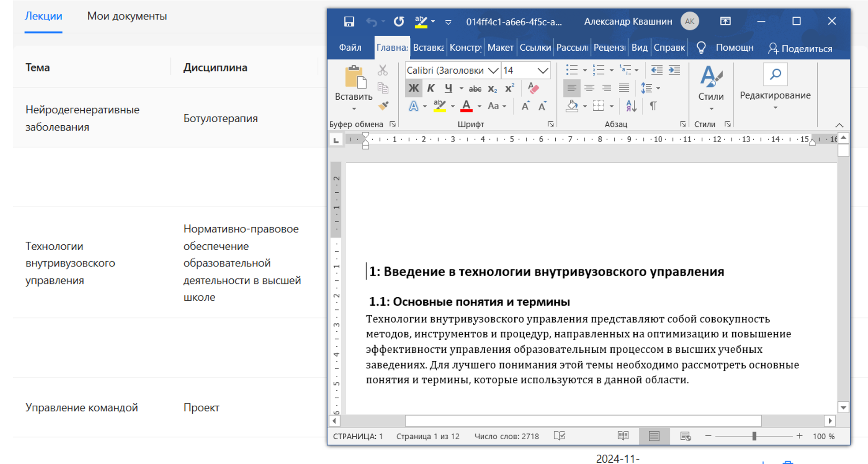Open Tell Me lightbulb help
The width and height of the screenshot is (868, 464).
701,48
